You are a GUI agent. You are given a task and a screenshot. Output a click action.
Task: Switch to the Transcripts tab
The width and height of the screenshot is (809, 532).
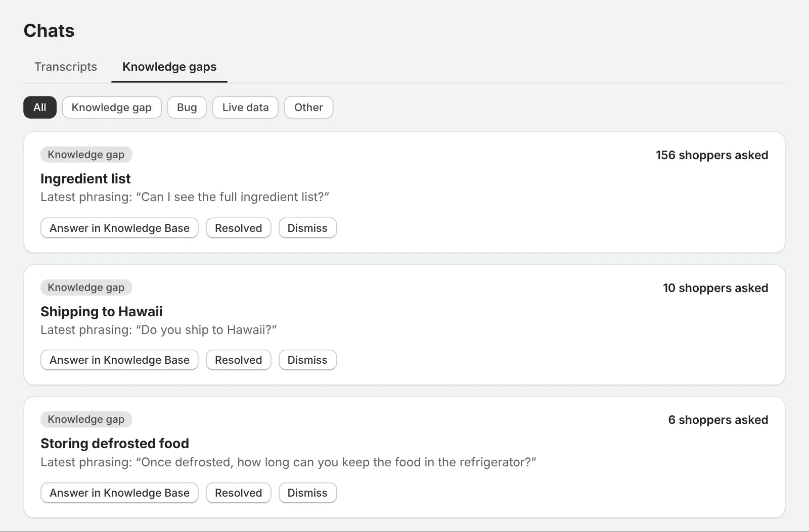tap(66, 67)
